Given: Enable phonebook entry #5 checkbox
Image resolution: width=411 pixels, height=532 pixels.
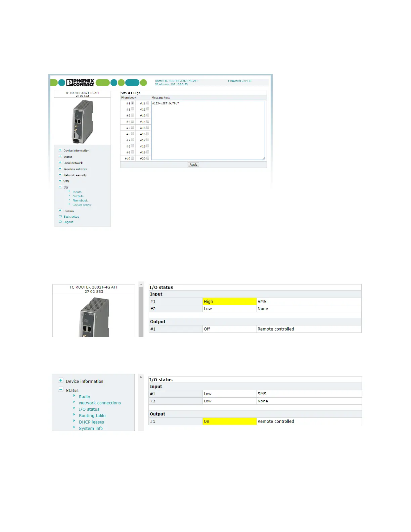Looking at the screenshot, I should tap(132, 128).
